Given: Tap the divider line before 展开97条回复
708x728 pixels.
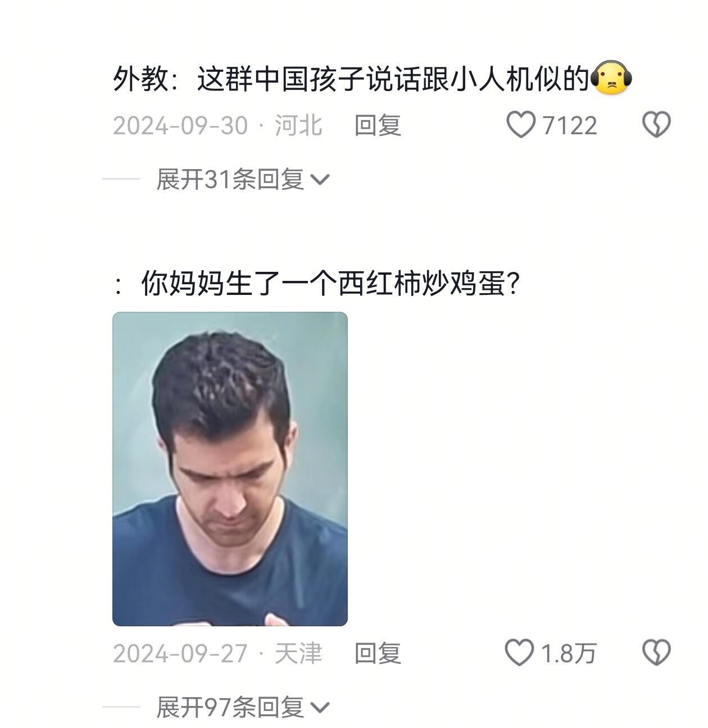Looking at the screenshot, I should pyautogui.click(x=121, y=707).
